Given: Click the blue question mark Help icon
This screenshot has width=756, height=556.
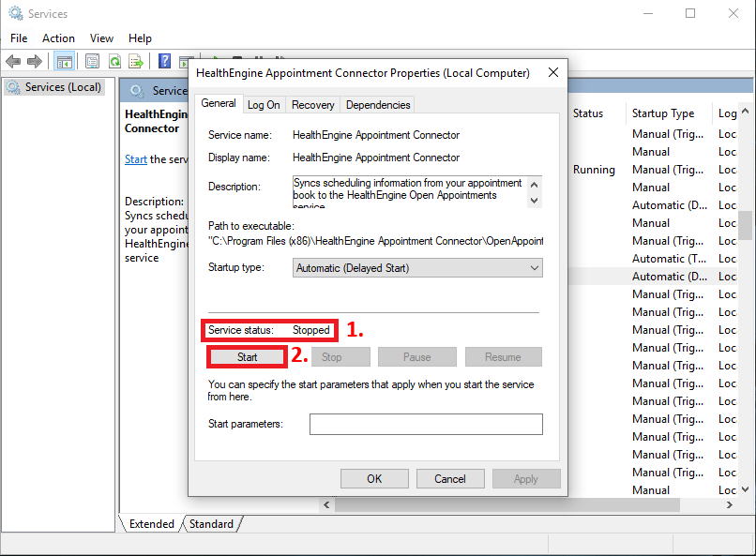Looking at the screenshot, I should [164, 62].
